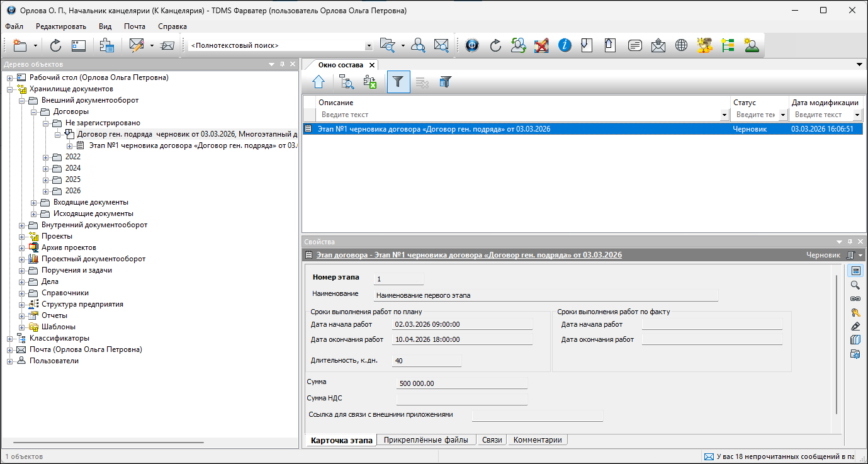The image size is (868, 464).
Task: Open the Статус column filter dropdown
Action: point(783,115)
